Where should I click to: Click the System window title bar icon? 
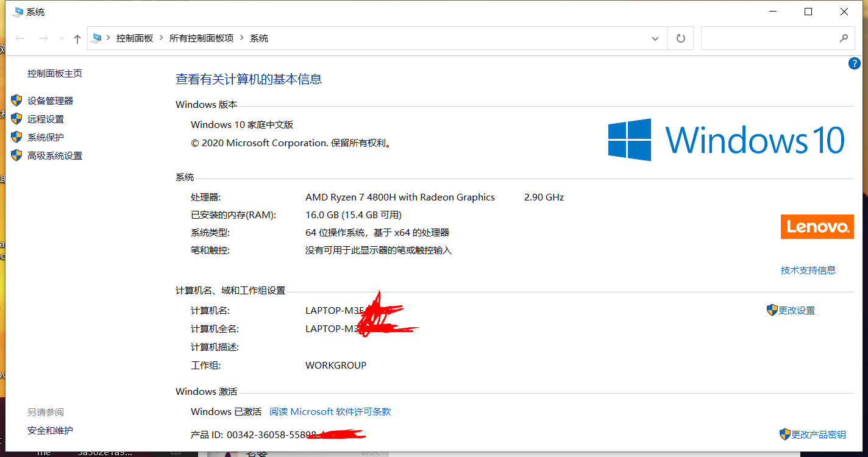click(x=18, y=12)
